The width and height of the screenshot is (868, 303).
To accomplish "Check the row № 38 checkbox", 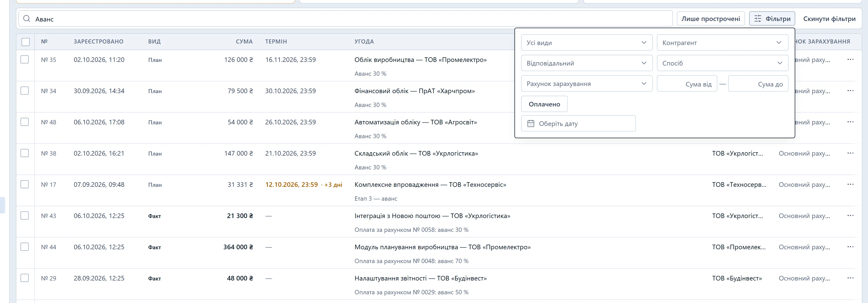I will [x=25, y=153].
